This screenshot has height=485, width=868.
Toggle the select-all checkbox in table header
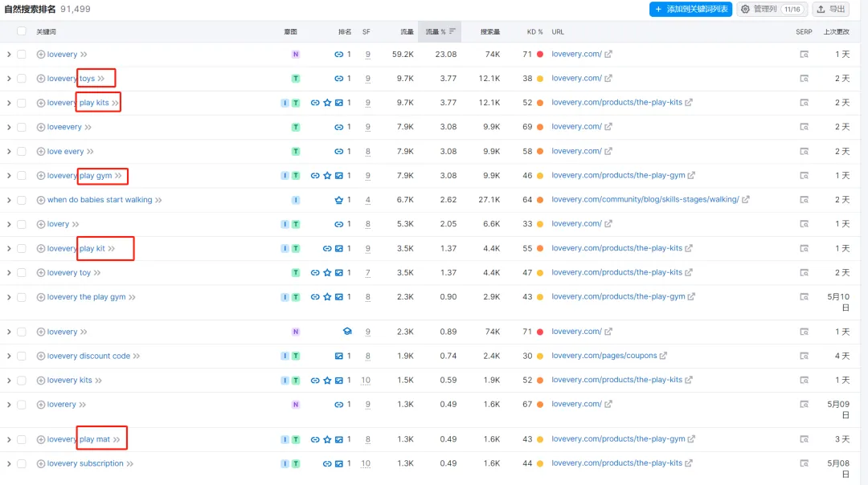[x=22, y=31]
